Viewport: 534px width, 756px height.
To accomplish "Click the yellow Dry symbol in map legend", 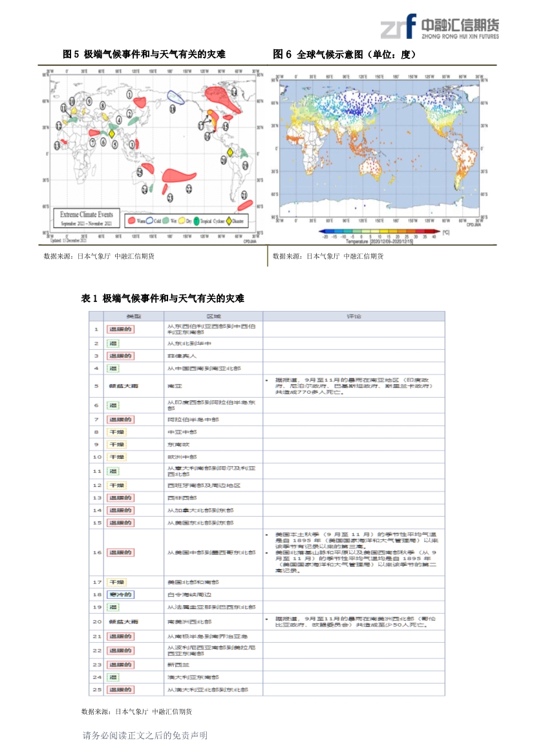I will coord(182,221).
